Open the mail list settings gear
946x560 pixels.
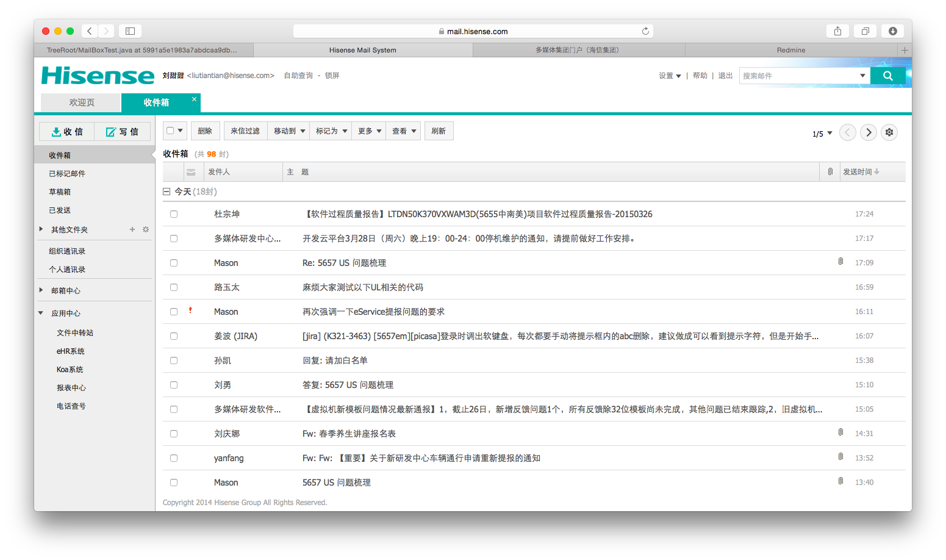click(889, 132)
